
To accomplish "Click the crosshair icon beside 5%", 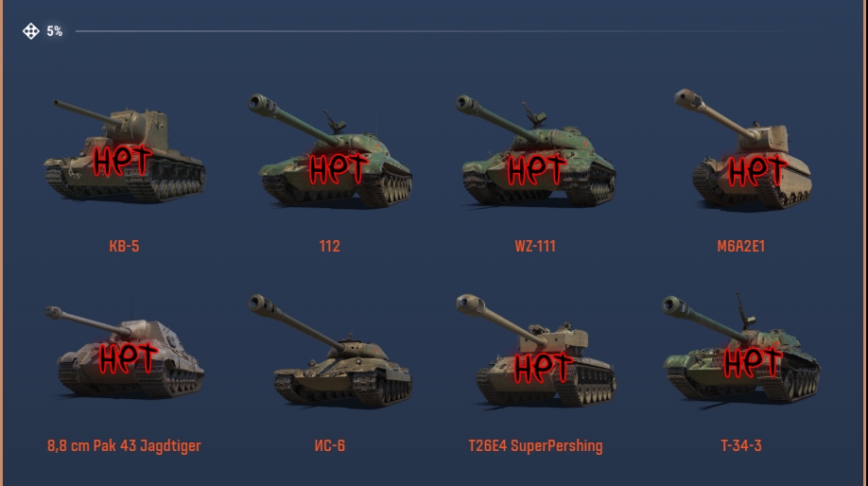I will (31, 31).
